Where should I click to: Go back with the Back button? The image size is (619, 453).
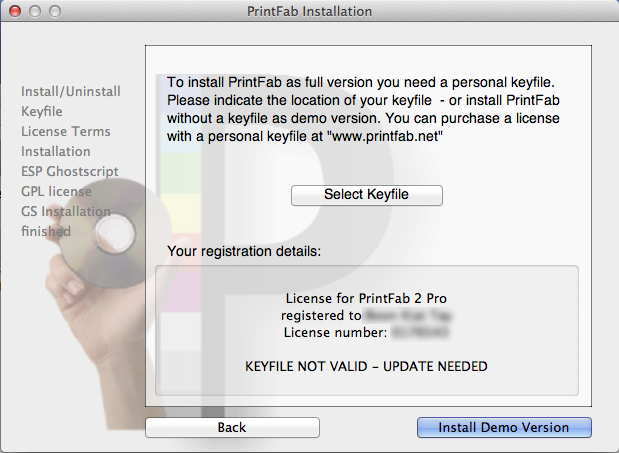point(231,428)
